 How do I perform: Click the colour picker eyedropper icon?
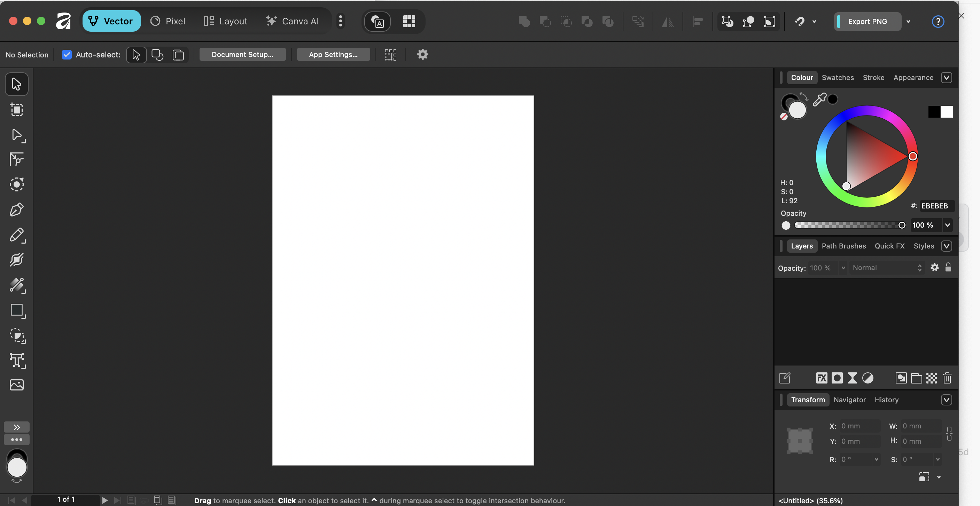[819, 100]
